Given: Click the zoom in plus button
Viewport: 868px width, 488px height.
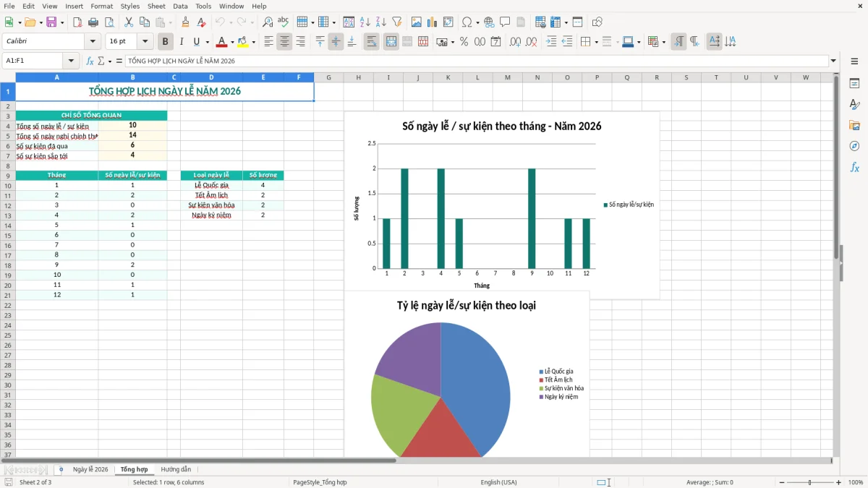Looking at the screenshot, I should tap(839, 482).
